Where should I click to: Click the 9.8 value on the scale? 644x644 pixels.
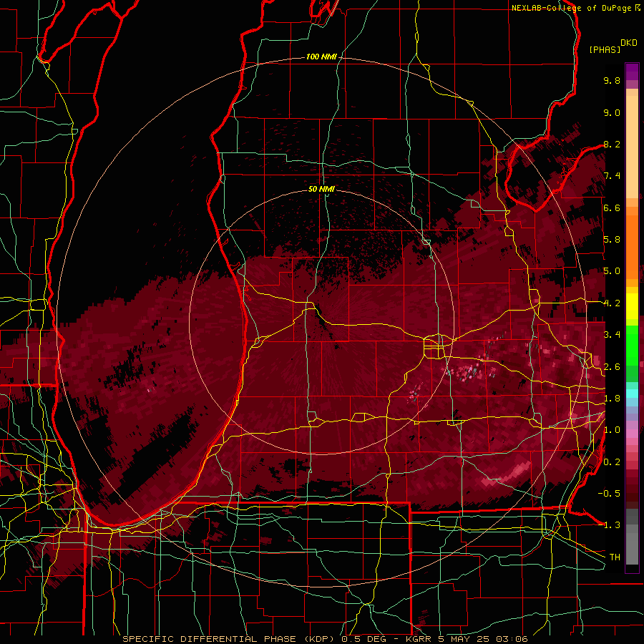click(x=612, y=80)
